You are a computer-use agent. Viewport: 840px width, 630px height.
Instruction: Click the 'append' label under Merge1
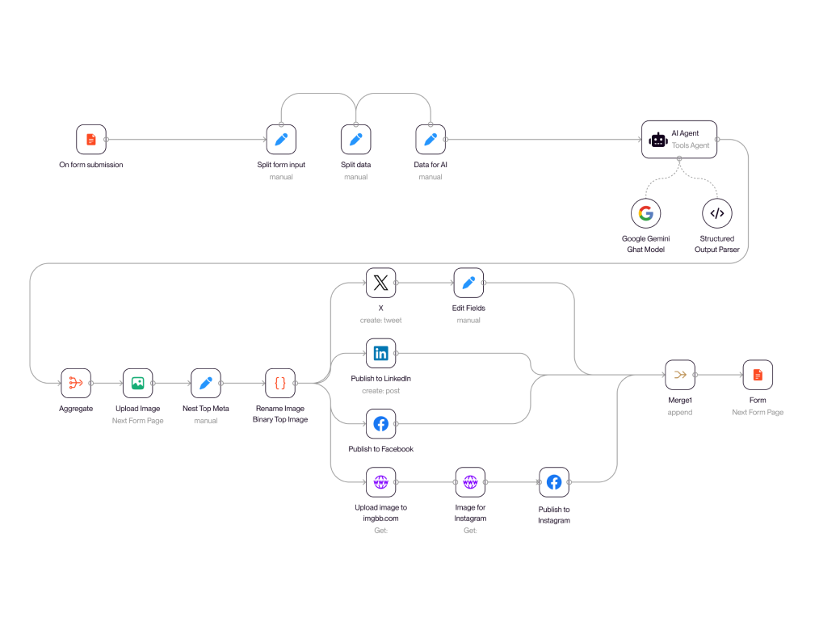[x=680, y=413]
